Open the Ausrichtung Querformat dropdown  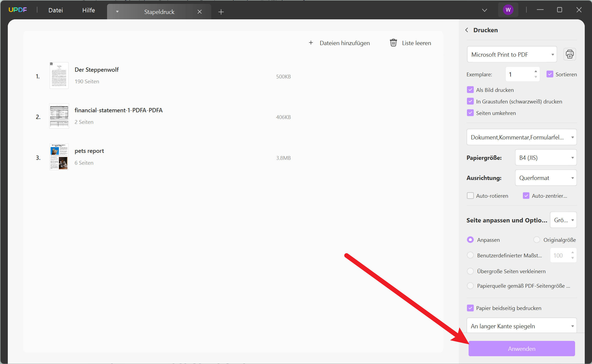pos(546,178)
